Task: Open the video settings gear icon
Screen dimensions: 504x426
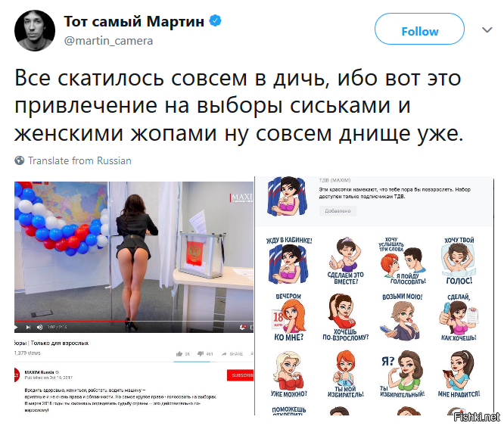Action: pyautogui.click(x=243, y=327)
